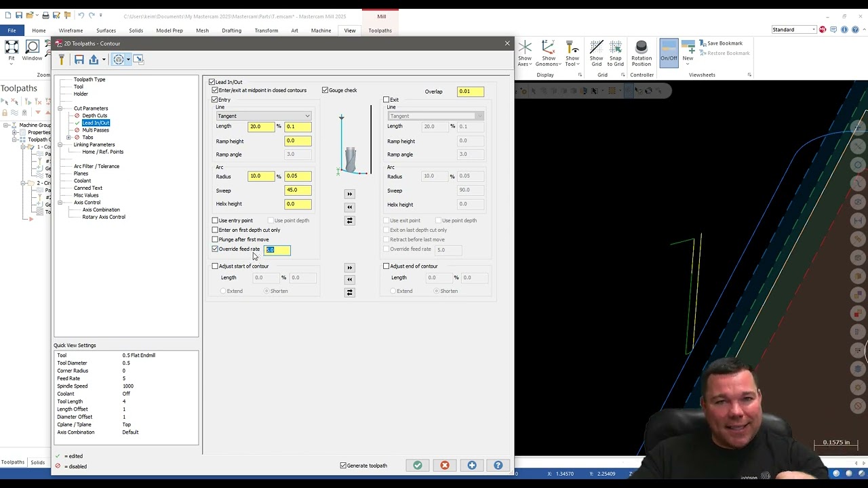868x488 pixels.
Task: Select Depth Cuts in parameter tree
Action: coord(94,116)
